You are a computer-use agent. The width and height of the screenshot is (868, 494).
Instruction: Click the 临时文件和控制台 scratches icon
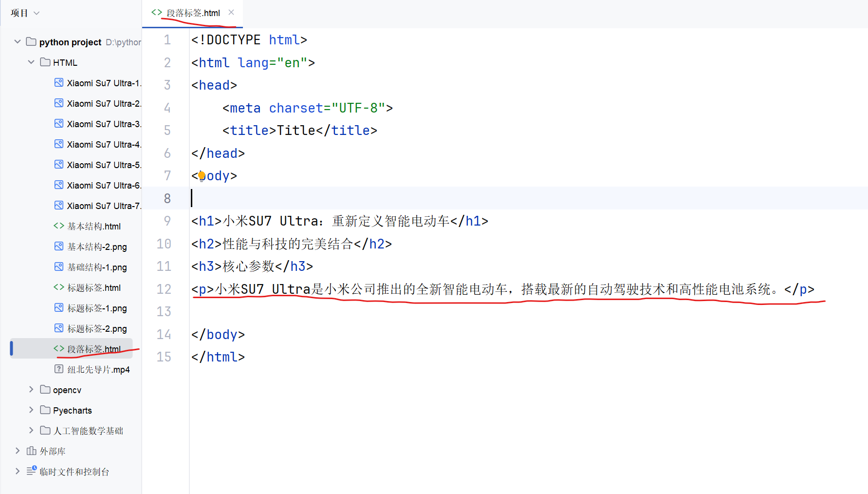tap(31, 471)
